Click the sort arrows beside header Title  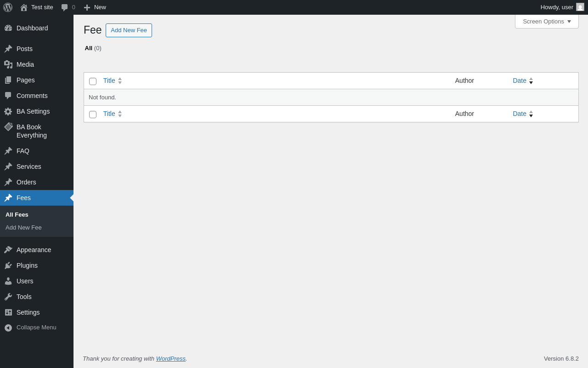pos(120,80)
